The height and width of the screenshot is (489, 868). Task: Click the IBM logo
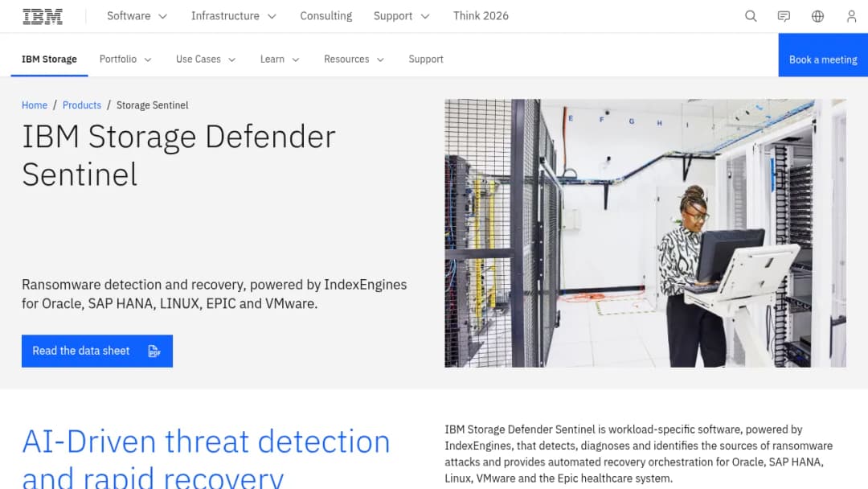pos(43,16)
